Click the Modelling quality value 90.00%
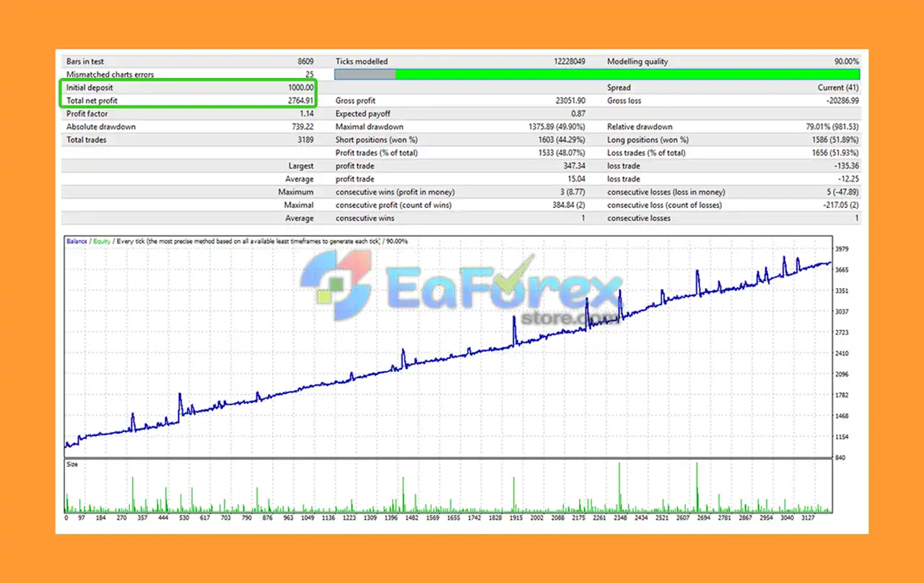 (847, 61)
